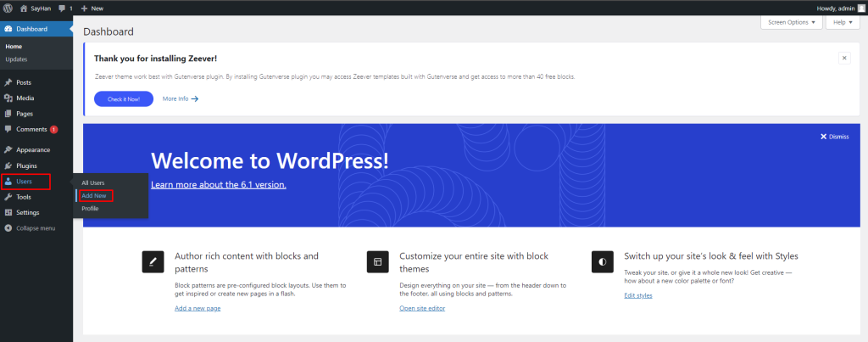The width and height of the screenshot is (868, 342).
Task: Click the Welcome to WordPress! heading text
Action: (x=270, y=160)
